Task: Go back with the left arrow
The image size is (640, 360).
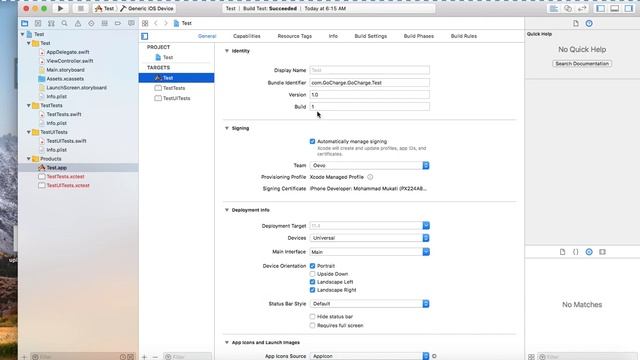Action: tap(156, 23)
